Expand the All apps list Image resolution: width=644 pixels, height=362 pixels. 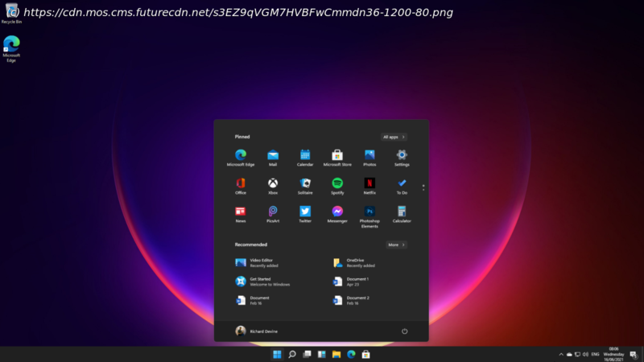point(394,138)
